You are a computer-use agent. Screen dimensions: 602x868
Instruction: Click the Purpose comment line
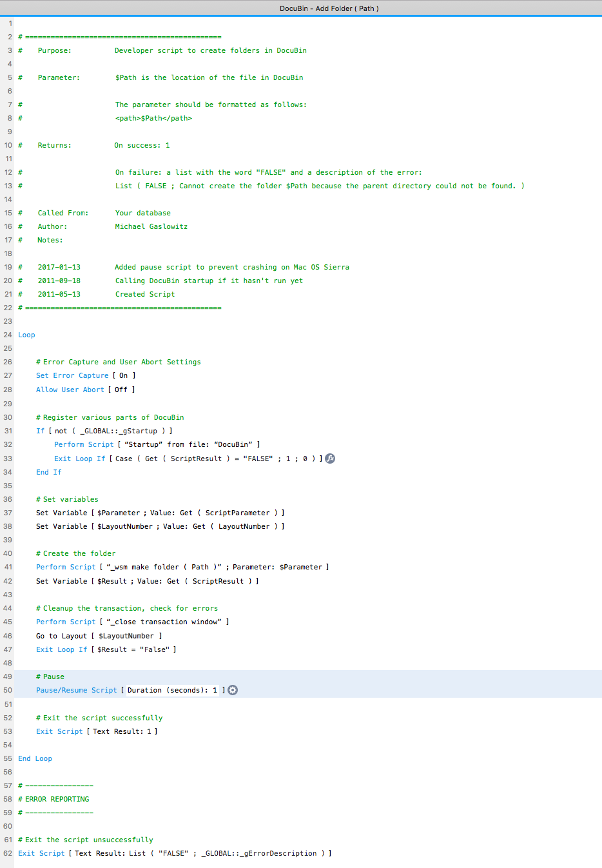162,50
